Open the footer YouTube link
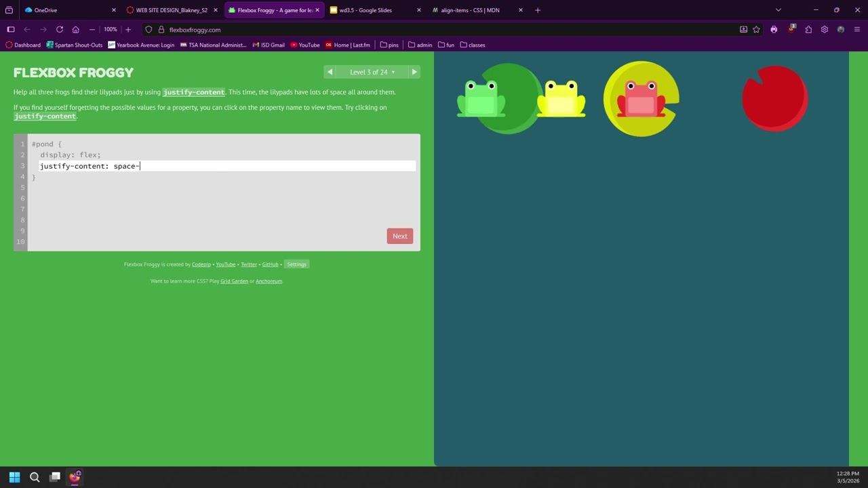The image size is (868, 488). tap(226, 264)
